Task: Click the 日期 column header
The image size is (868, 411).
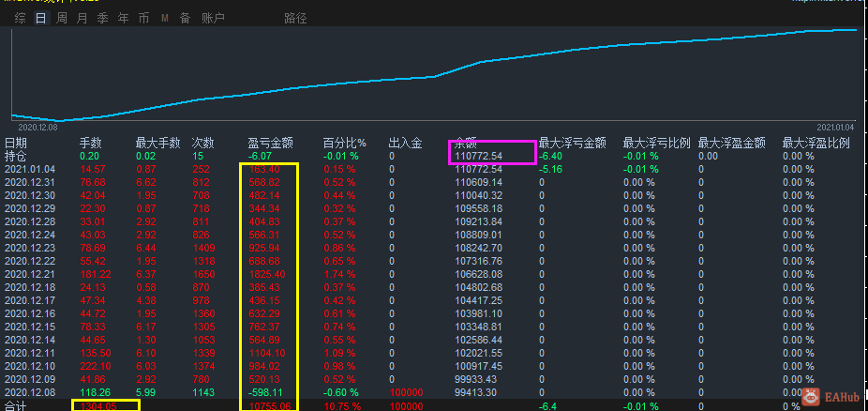Action: 16,144
